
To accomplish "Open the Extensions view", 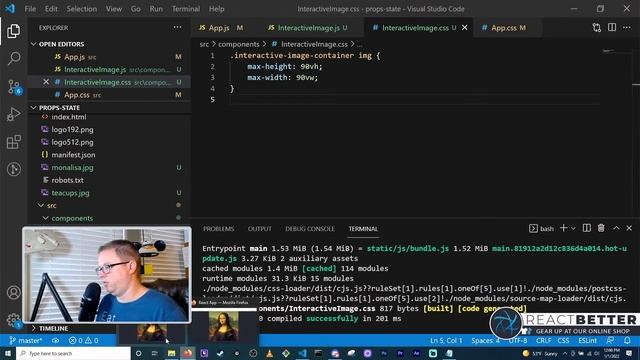I will [x=13, y=142].
